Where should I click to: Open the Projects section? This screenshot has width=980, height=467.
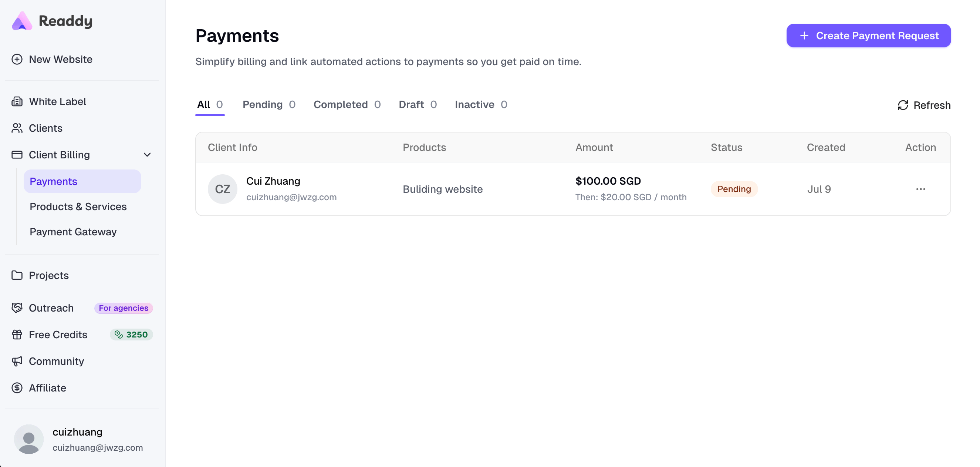(x=49, y=275)
